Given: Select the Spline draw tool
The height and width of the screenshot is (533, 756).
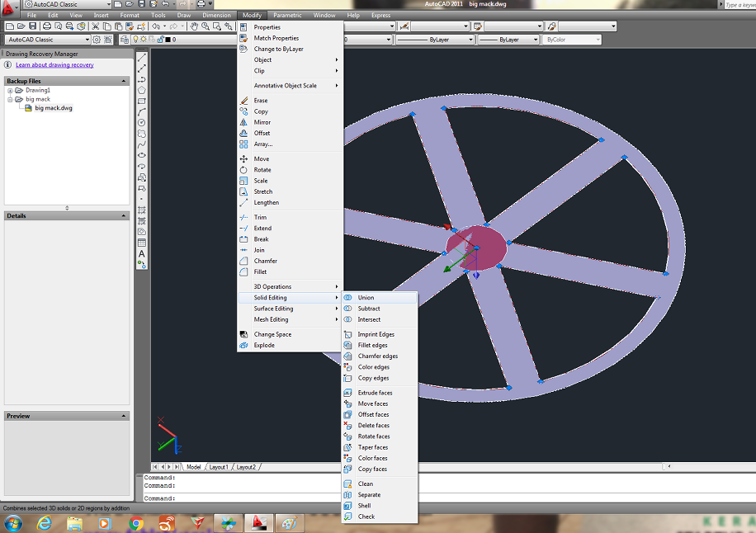Looking at the screenshot, I should (142, 144).
